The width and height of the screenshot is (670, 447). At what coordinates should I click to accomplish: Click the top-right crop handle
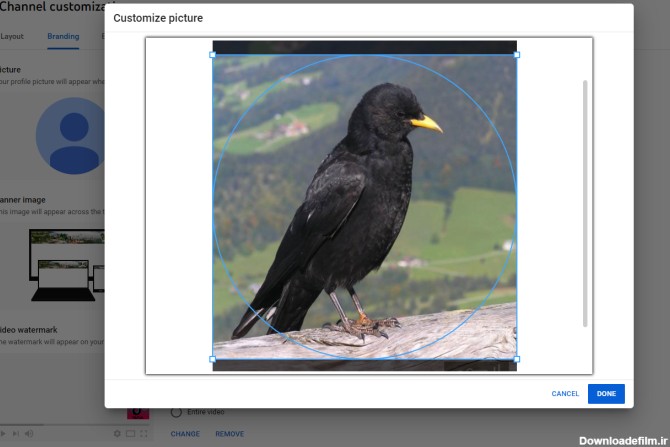[517, 55]
